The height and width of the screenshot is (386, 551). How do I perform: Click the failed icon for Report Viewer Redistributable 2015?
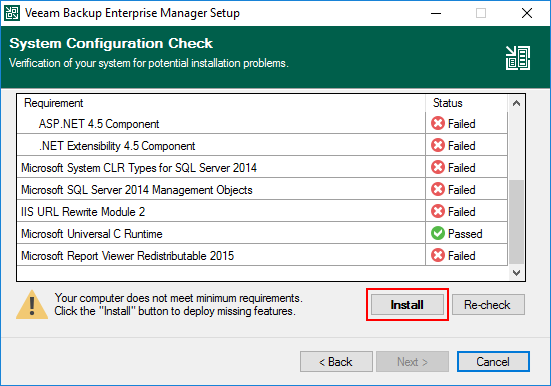[438, 255]
